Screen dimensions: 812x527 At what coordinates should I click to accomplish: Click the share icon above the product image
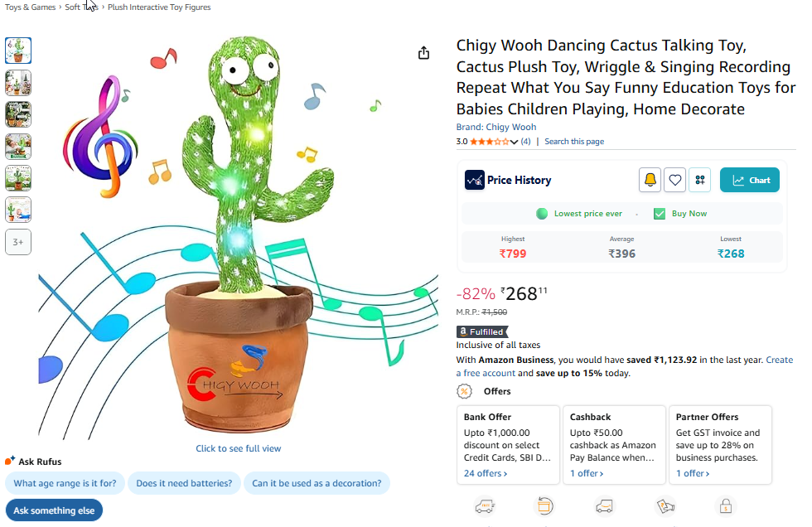pos(424,53)
